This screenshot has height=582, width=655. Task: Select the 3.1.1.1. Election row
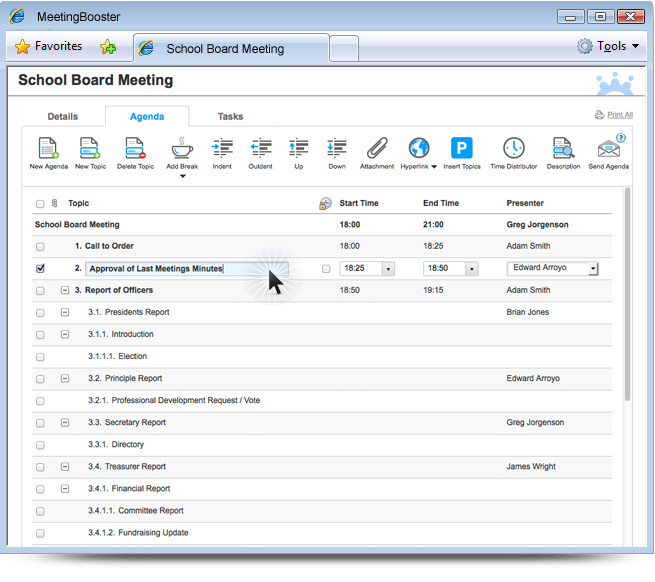tap(322, 356)
